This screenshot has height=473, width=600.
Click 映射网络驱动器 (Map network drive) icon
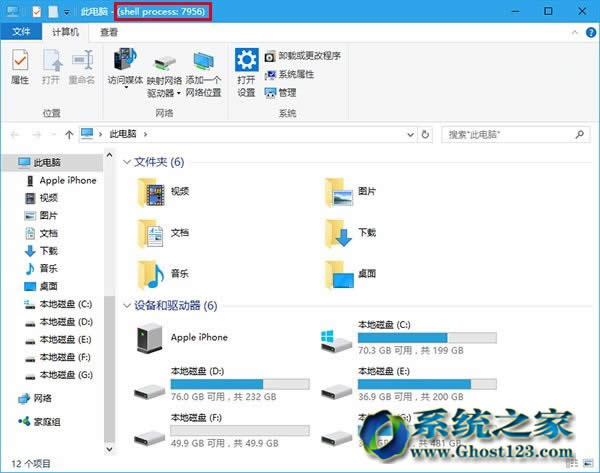[x=163, y=68]
